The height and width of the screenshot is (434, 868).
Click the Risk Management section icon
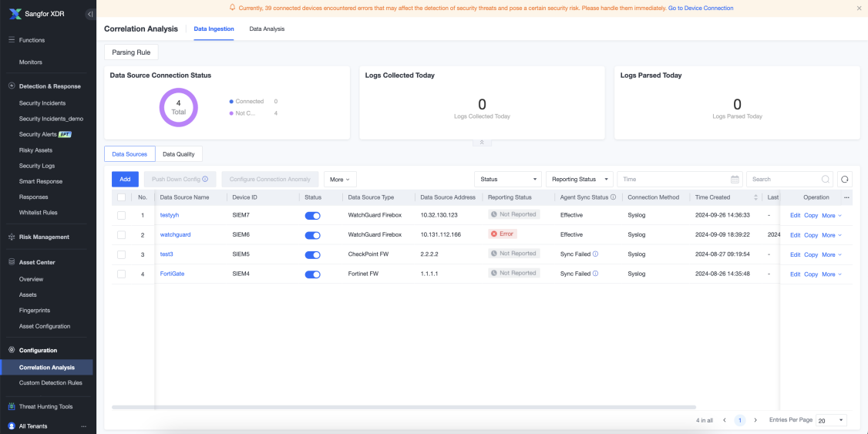tap(12, 237)
